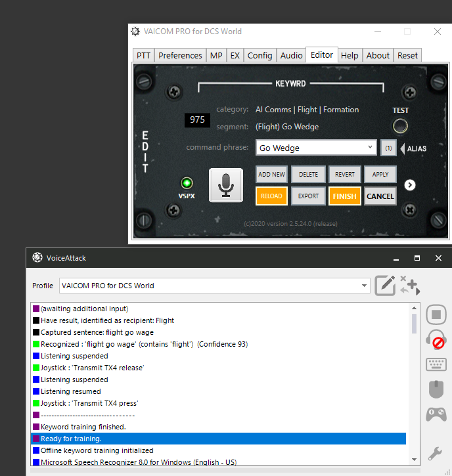Close the VAICOM PRO window
Viewport: 452px width, 476px height.
click(438, 32)
